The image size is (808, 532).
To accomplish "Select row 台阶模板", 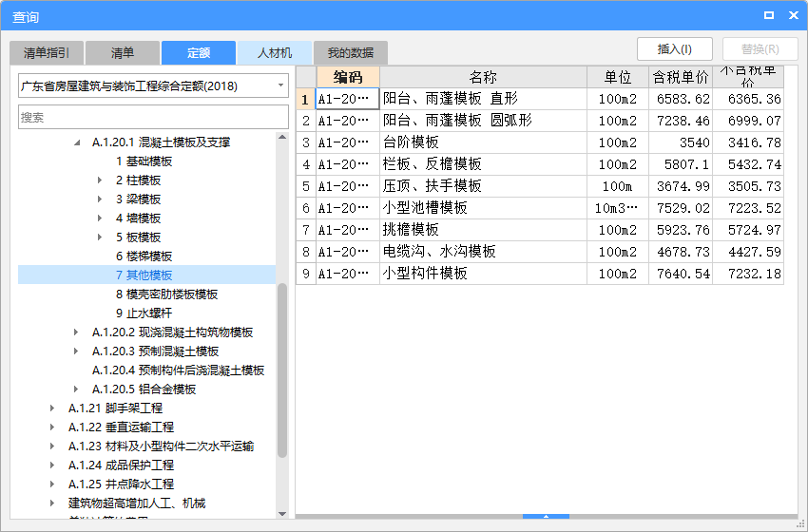I will pyautogui.click(x=540, y=142).
